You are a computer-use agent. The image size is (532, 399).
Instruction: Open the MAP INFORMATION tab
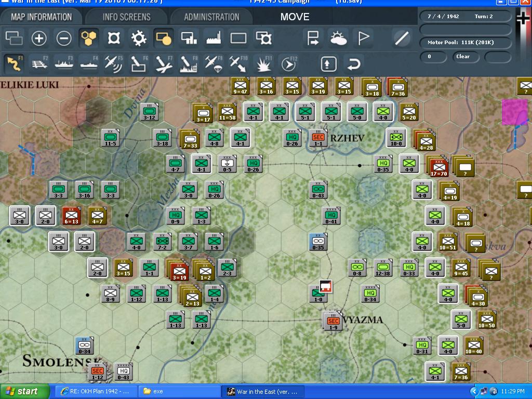[x=42, y=17]
